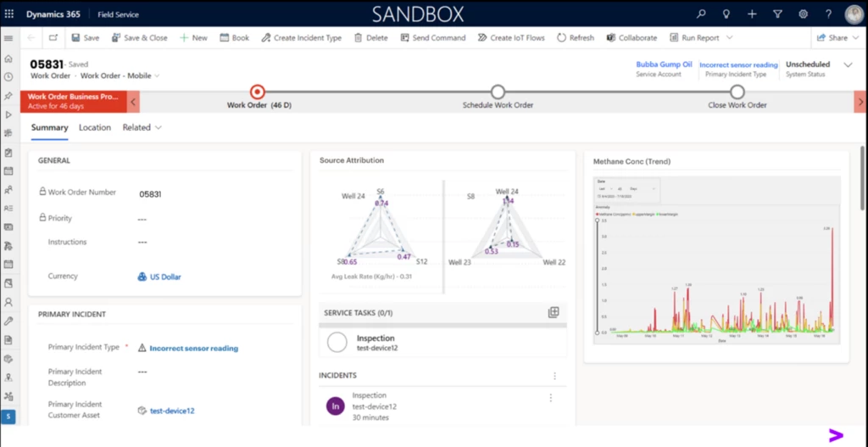Viewport: 868px width, 447px height.
Task: Open Pinned pushpin icon in sidebar
Action: 8,96
